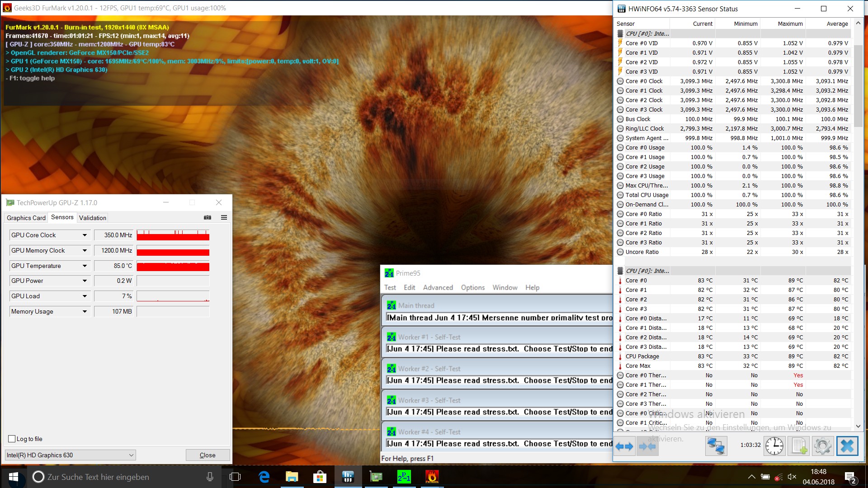The image size is (868, 488).
Task: Switch to the Graphics Card tab in GPU-Z
Action: [x=26, y=218]
